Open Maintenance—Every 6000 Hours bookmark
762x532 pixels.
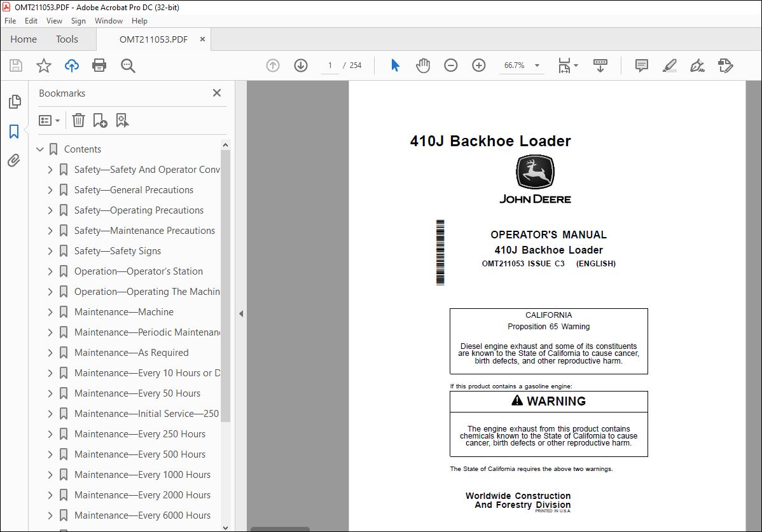[142, 515]
